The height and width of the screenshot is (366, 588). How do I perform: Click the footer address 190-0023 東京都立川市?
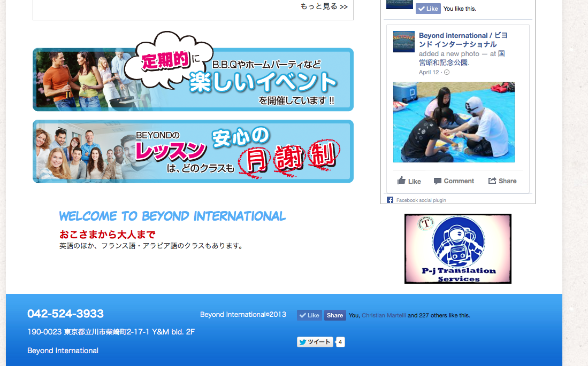pyautogui.click(x=111, y=332)
